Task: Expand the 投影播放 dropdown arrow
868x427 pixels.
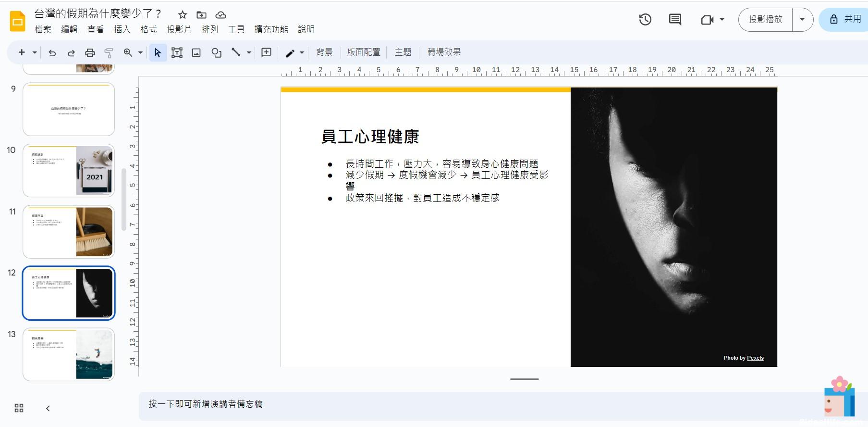Action: tap(802, 20)
